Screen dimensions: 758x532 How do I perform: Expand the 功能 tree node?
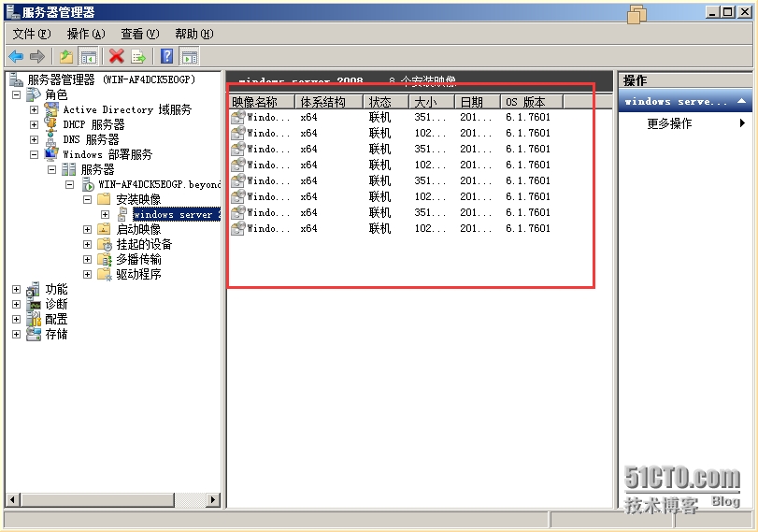point(17,289)
